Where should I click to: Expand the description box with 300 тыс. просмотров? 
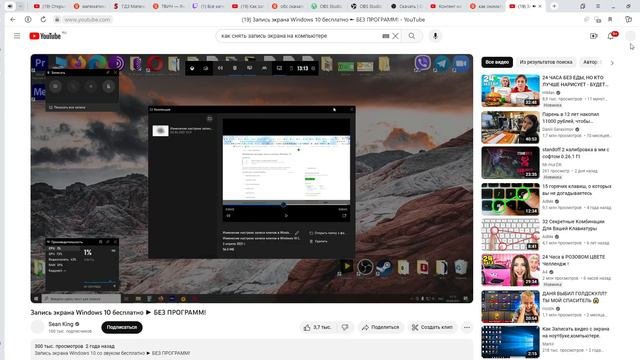252,349
